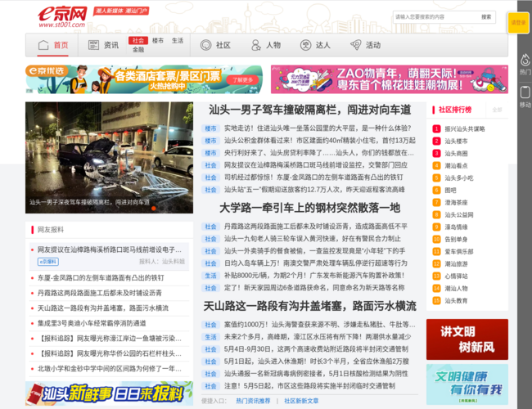Click the 搜索 search button
Screen dimensions: 532x409
coord(486,17)
